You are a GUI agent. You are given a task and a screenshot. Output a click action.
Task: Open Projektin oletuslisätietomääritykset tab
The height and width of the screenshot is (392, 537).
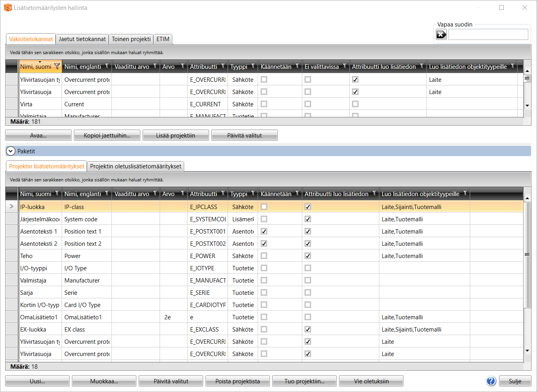(136, 166)
